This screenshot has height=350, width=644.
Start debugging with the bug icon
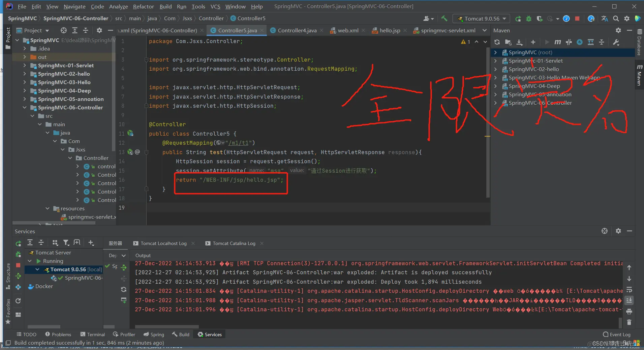(x=529, y=19)
